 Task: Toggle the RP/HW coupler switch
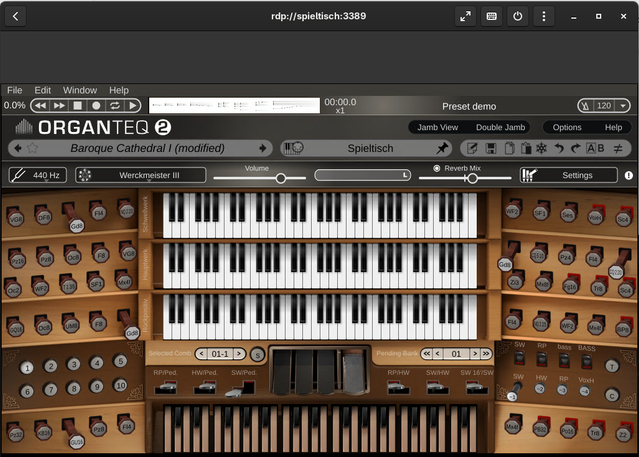point(398,387)
